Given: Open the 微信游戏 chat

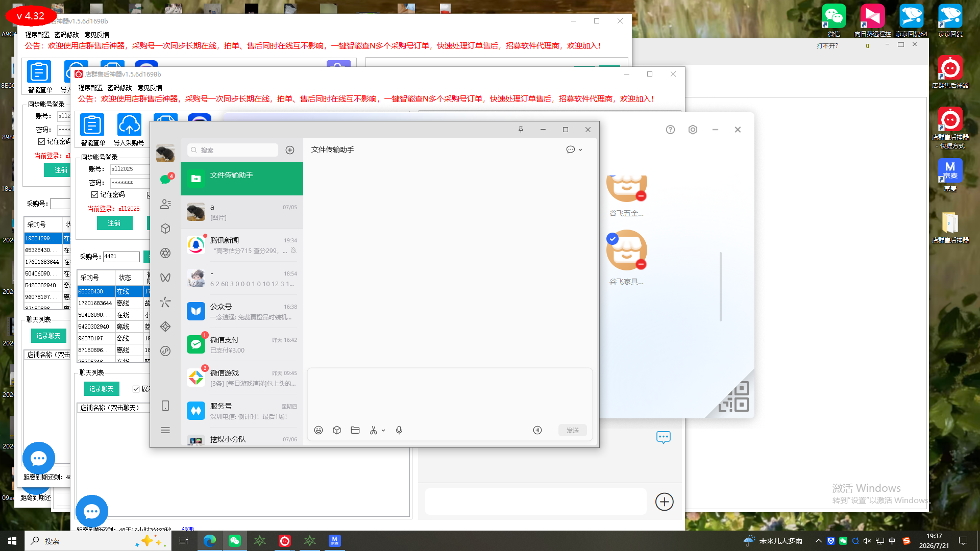Looking at the screenshot, I should (x=242, y=378).
